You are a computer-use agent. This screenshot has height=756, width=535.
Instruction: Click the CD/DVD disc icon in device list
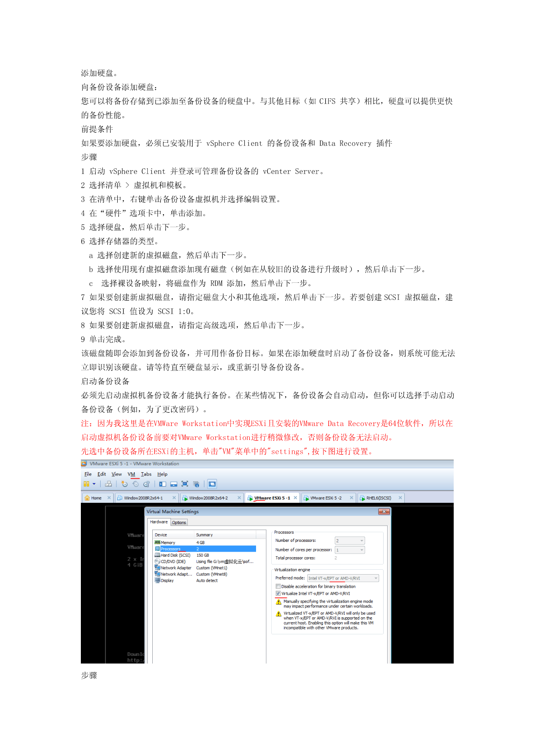[x=157, y=562]
